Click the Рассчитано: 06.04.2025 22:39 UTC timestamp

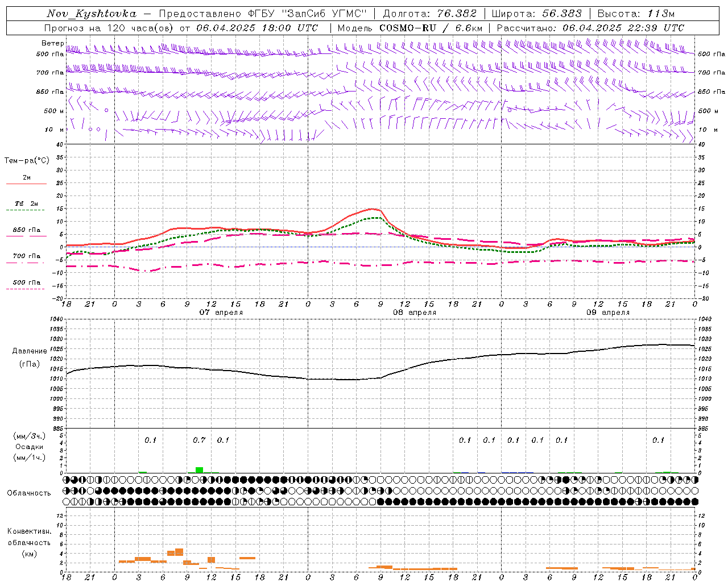590,28
